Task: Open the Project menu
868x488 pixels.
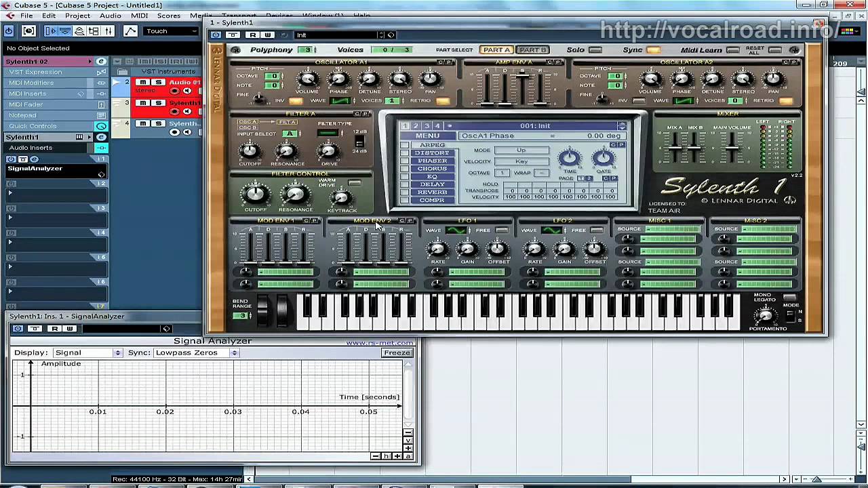Action: click(77, 16)
